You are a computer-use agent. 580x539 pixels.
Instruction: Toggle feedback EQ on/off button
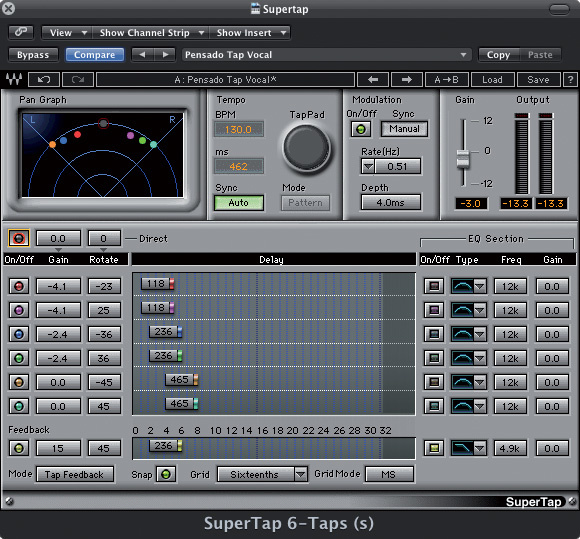(x=434, y=448)
